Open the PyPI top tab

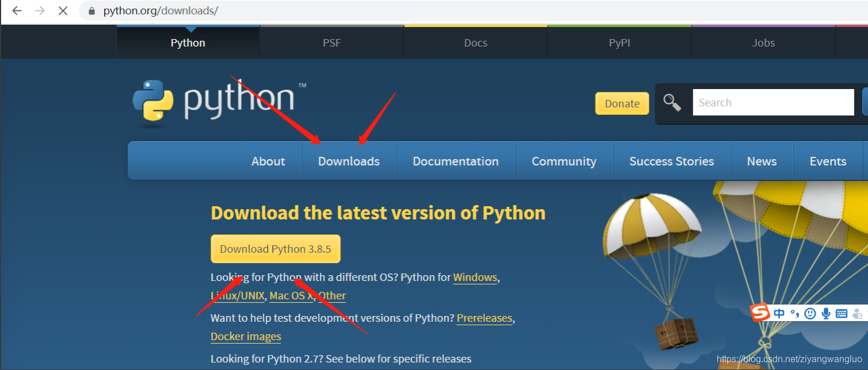coord(620,42)
